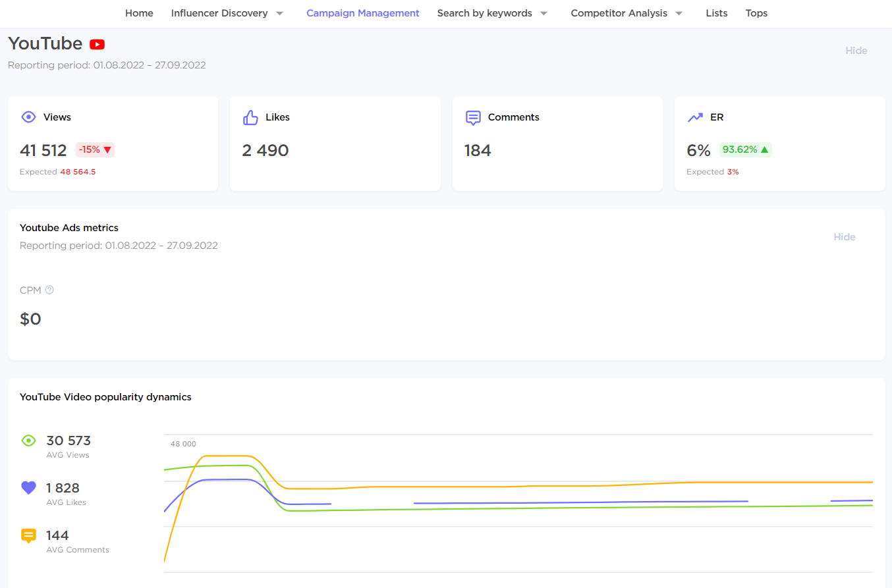The width and height of the screenshot is (892, 588).
Task: Go to Campaign Management
Action: tap(363, 13)
